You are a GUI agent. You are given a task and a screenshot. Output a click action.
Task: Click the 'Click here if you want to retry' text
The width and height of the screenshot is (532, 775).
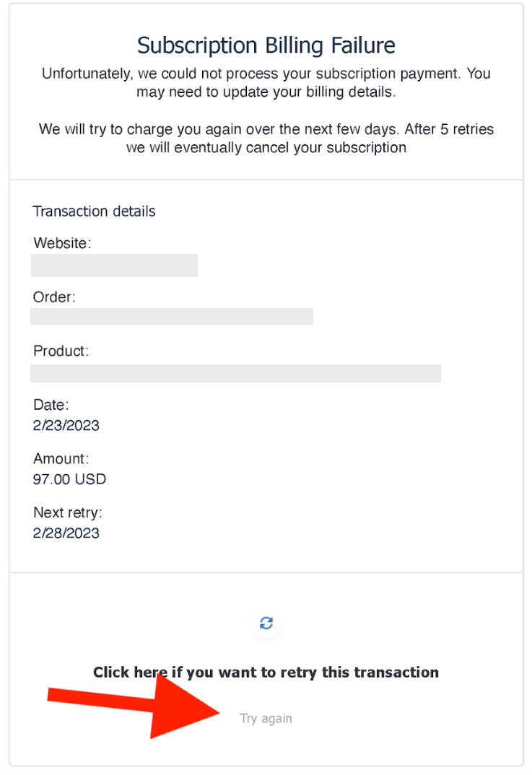[266, 673]
